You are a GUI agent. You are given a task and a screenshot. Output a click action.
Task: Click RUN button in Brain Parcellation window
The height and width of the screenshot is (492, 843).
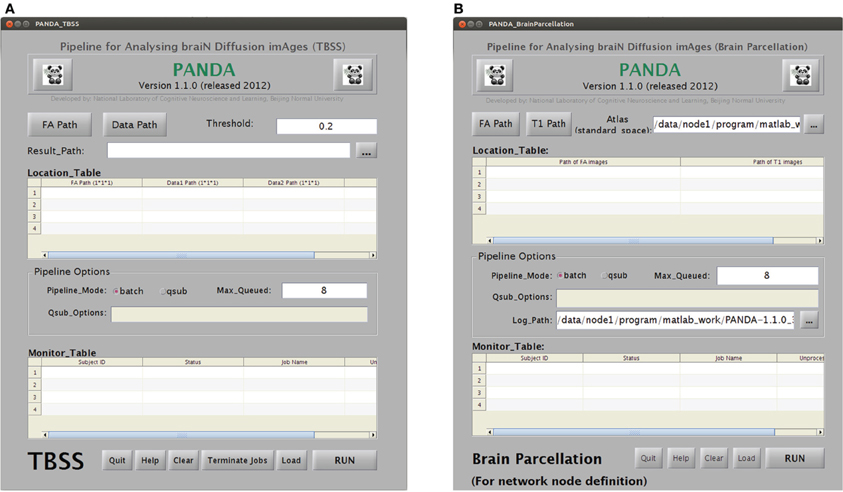[795, 458]
